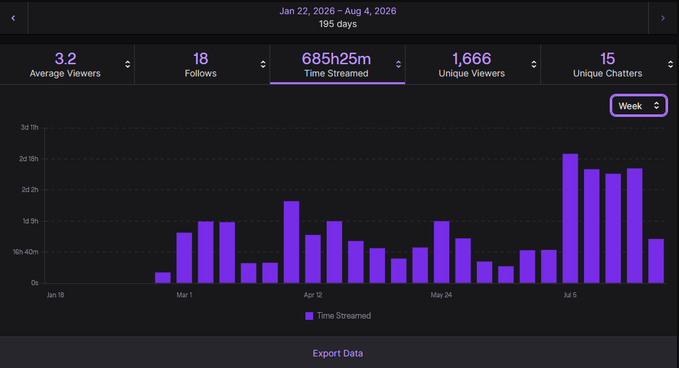The image size is (679, 368).
Task: Toggle the Time Streamed legend entry
Action: coord(338,316)
